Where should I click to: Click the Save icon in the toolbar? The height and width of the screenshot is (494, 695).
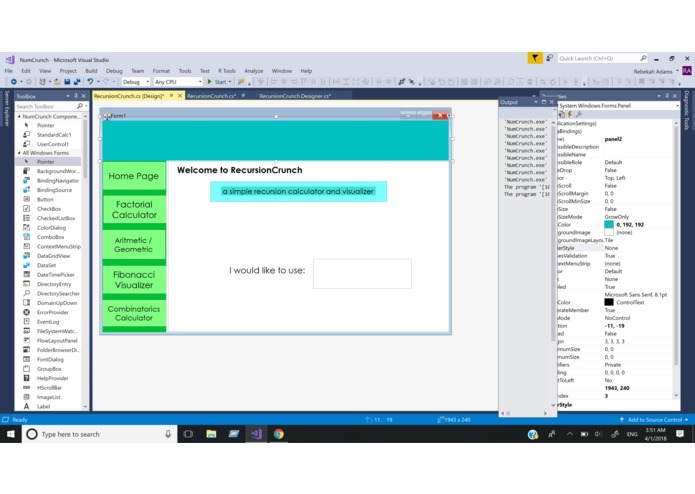tap(67, 82)
